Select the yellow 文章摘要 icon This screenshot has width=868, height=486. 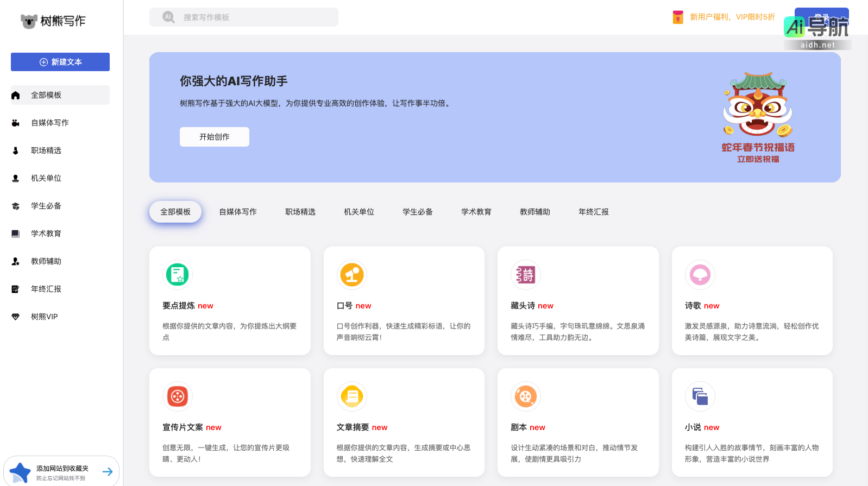click(x=351, y=396)
